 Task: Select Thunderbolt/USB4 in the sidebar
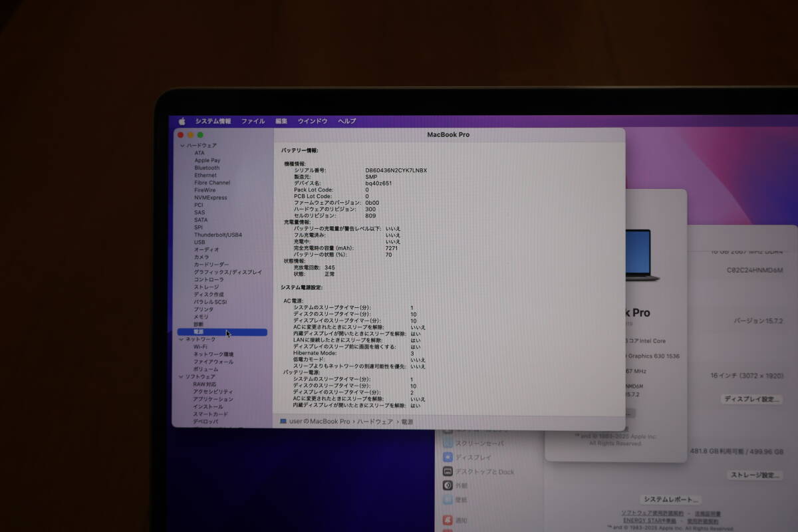pyautogui.click(x=218, y=235)
